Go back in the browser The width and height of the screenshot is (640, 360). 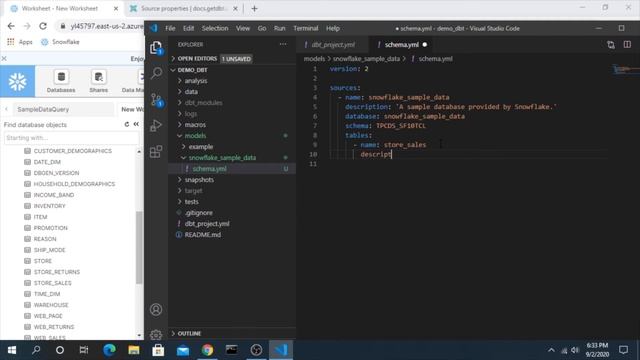pos(11,26)
